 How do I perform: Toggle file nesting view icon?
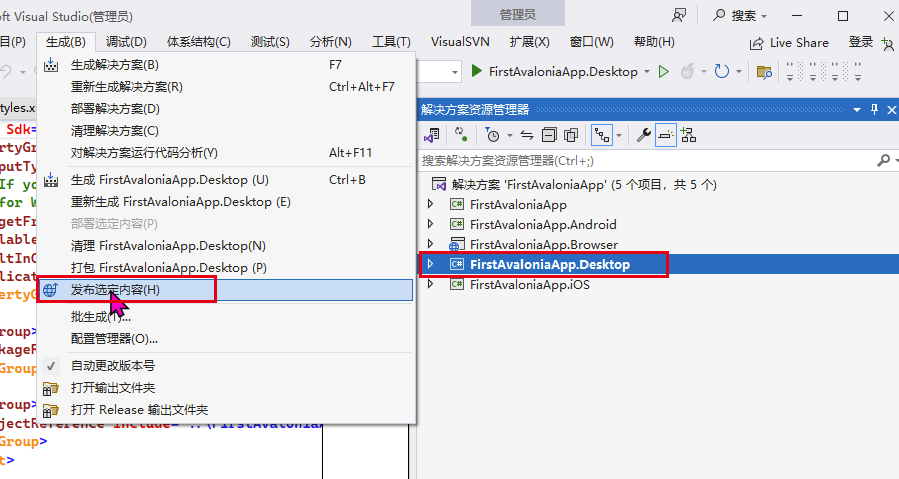click(x=601, y=135)
